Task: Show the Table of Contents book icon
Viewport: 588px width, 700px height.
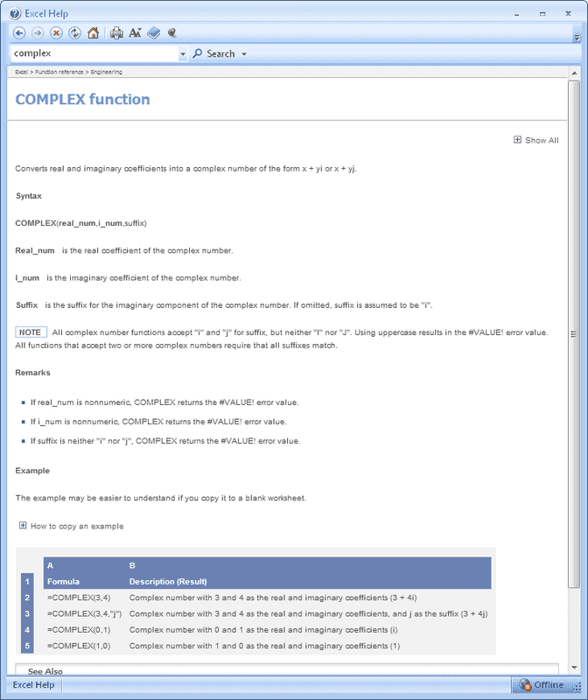Action: (154, 33)
